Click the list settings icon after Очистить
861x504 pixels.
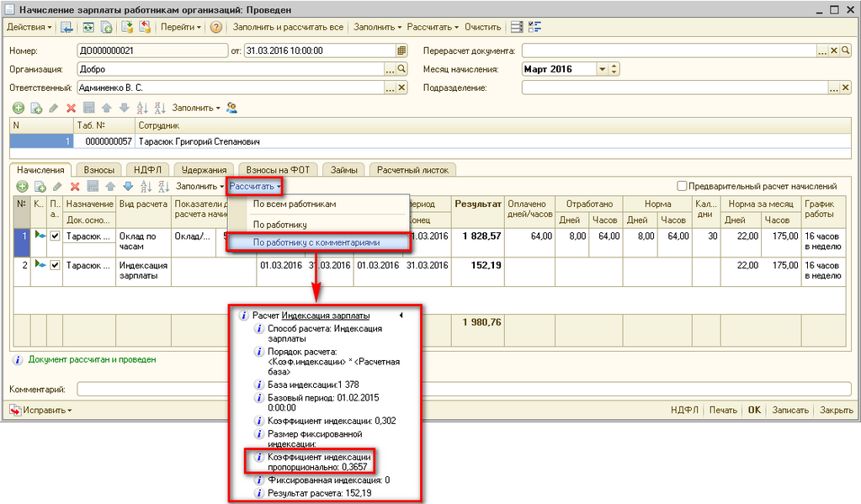[x=516, y=27]
